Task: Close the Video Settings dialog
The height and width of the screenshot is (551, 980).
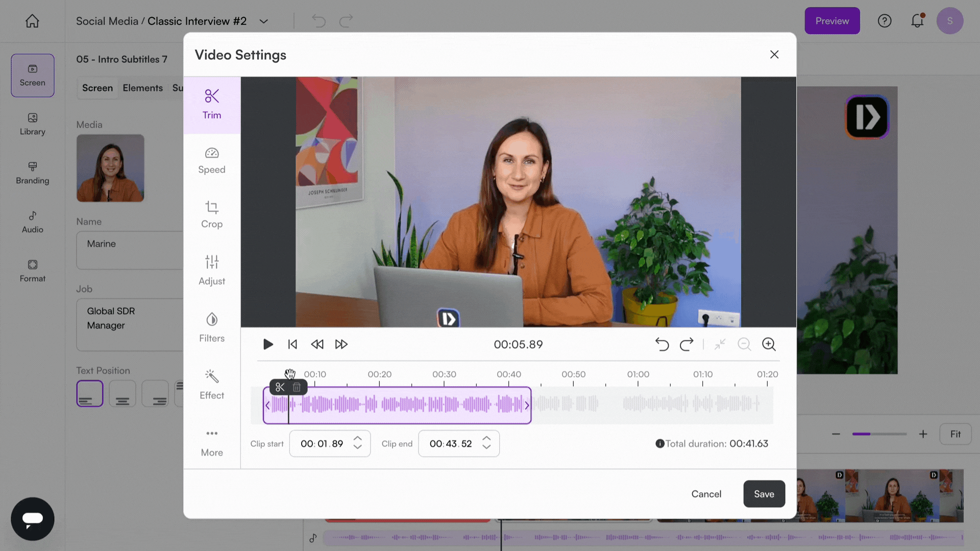Action: pyautogui.click(x=774, y=55)
